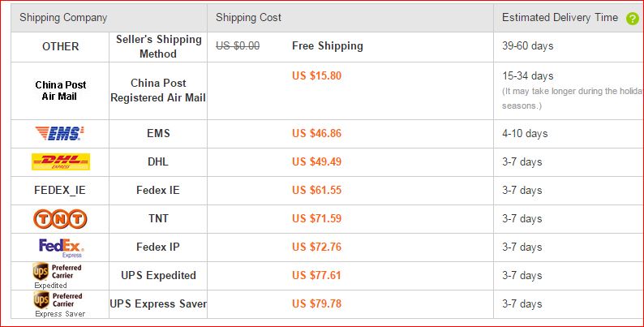
Task: Click the FEDEX_IE company label
Action: pos(60,191)
